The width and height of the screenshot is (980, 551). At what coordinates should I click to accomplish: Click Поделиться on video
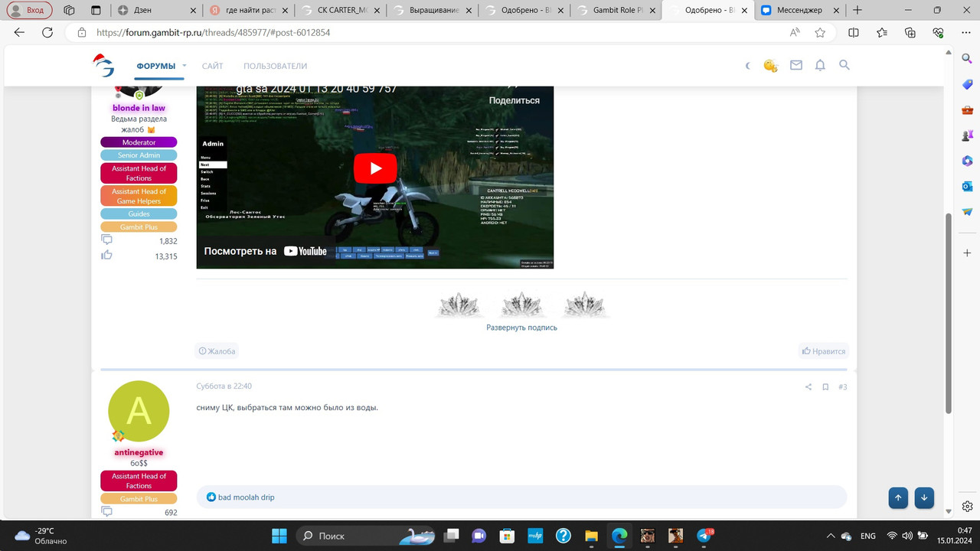pos(514,100)
